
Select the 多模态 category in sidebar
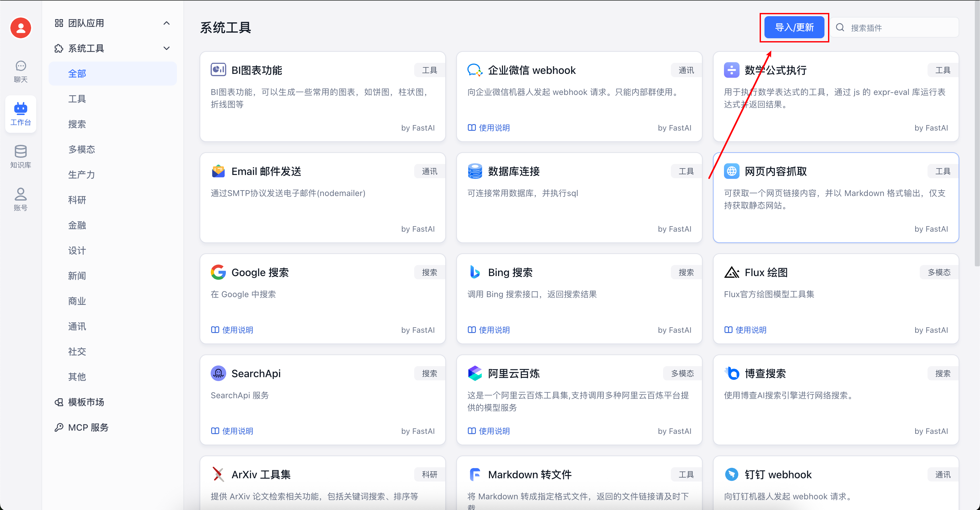click(113, 149)
